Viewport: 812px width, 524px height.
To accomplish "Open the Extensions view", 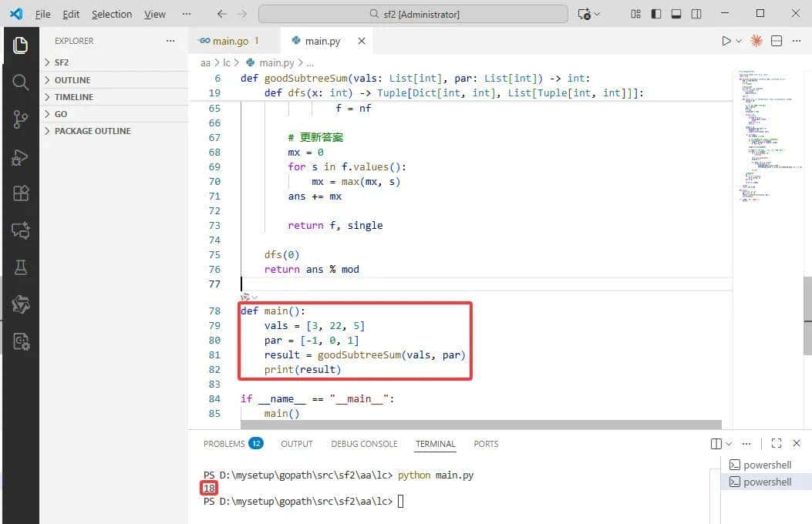I will (x=21, y=193).
